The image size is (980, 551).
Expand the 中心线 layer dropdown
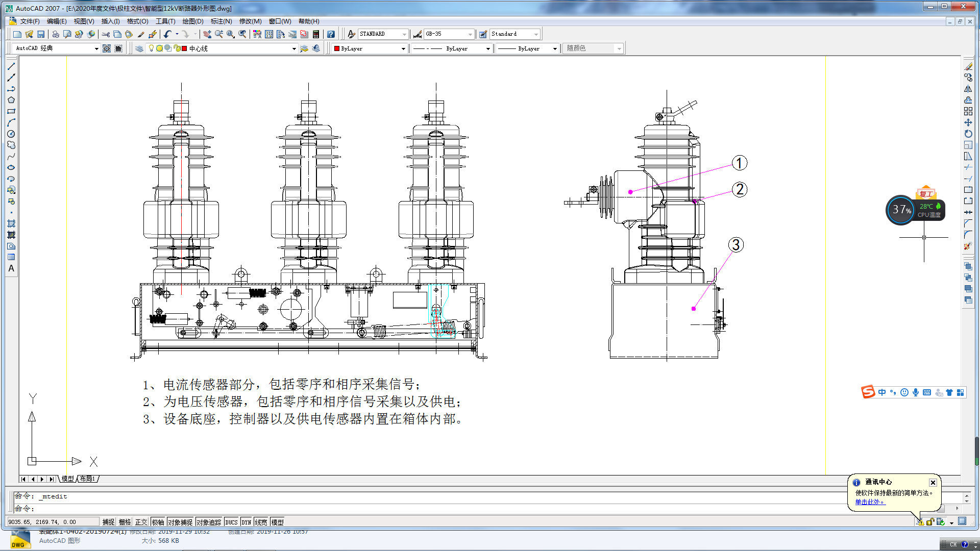pos(294,48)
